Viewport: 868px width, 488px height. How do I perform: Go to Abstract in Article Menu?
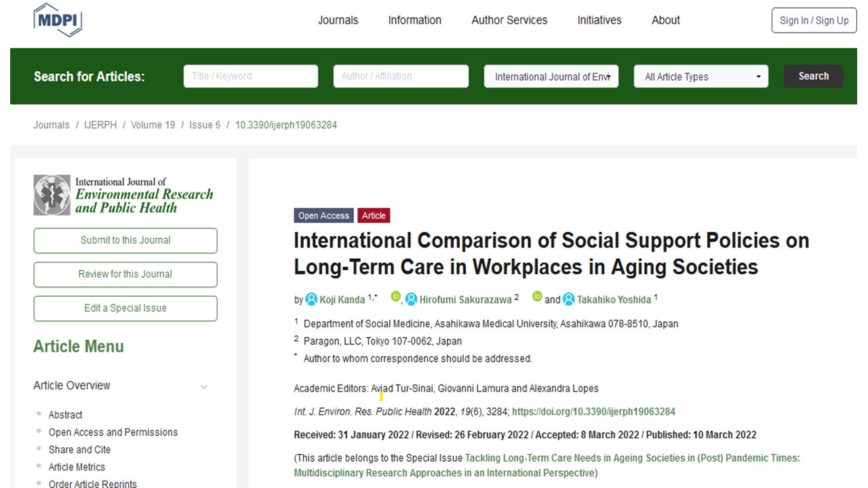coord(65,415)
